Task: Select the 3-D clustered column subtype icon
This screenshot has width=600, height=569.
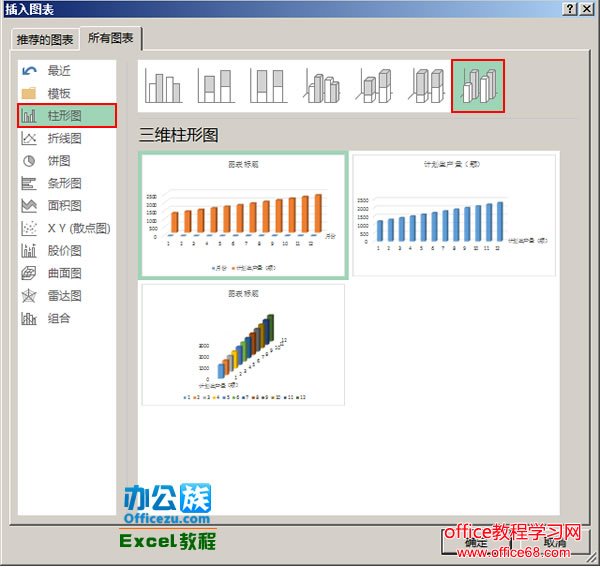Action: [321, 86]
